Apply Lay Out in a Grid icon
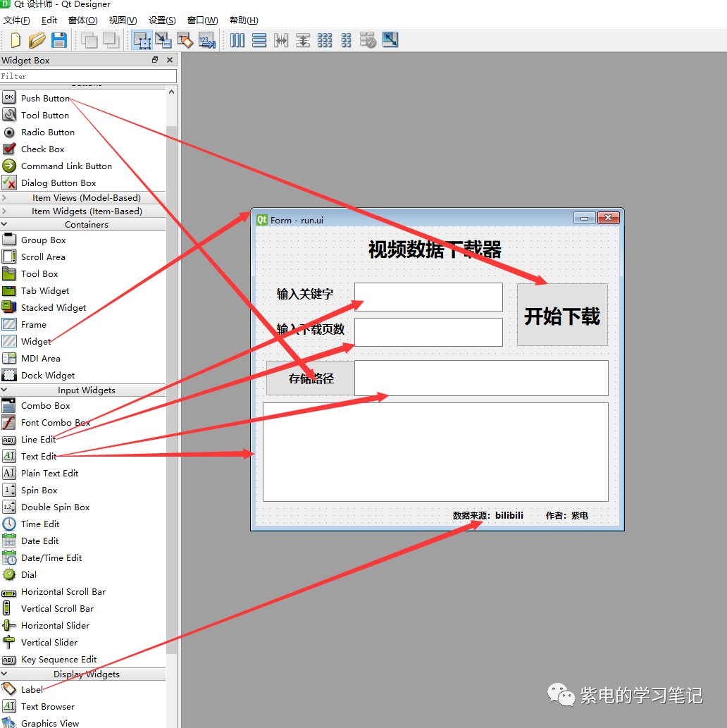 tap(325, 40)
